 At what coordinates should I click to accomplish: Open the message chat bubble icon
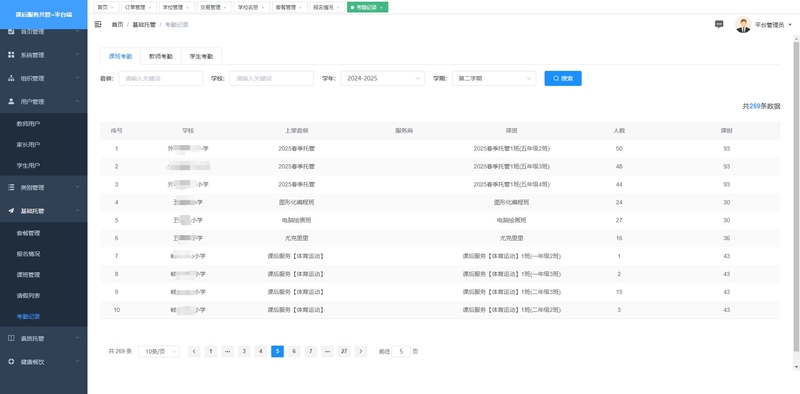pos(719,24)
